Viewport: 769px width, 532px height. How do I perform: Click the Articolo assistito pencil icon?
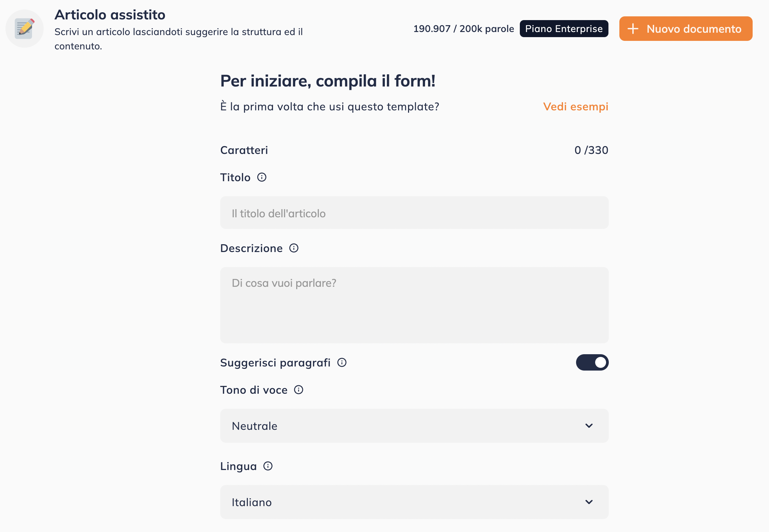click(24, 28)
